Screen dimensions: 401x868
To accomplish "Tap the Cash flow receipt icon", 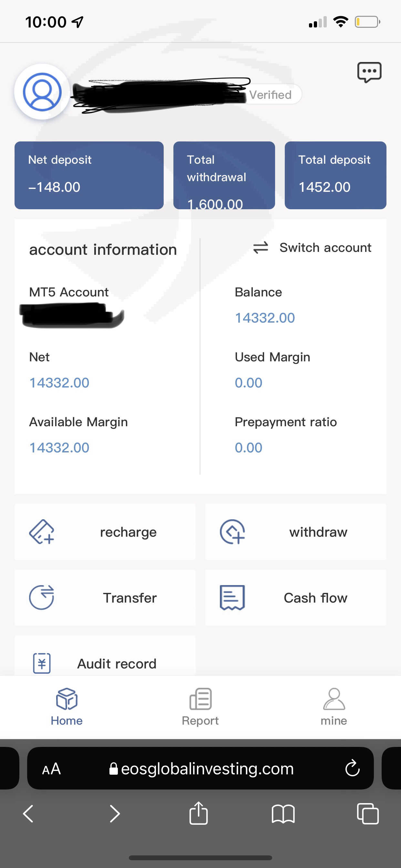I will [x=232, y=597].
